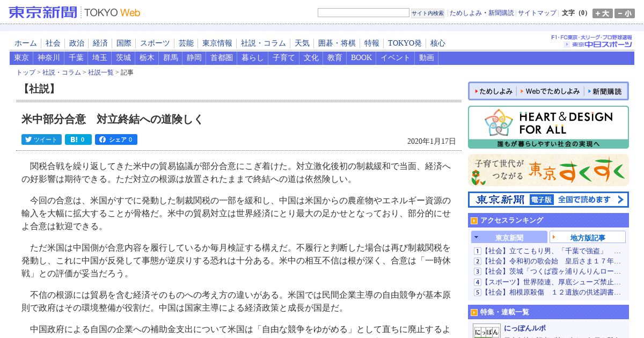Image resolution: width=644 pixels, height=338 pixels.
Task: Select the 子育て tab
Action: [284, 58]
